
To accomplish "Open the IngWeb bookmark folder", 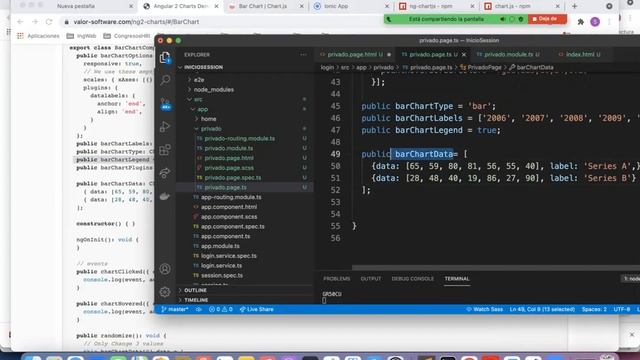I will point(81,36).
